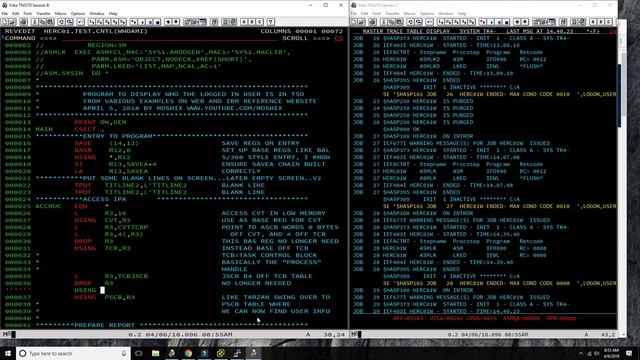Screen dimensions: 640x360
Task: Click Record macro icon in Session C toolbar
Action: 483,22
